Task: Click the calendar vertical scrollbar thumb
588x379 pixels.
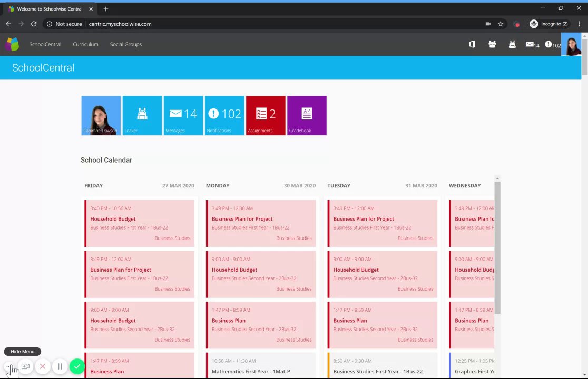Action: (x=497, y=247)
